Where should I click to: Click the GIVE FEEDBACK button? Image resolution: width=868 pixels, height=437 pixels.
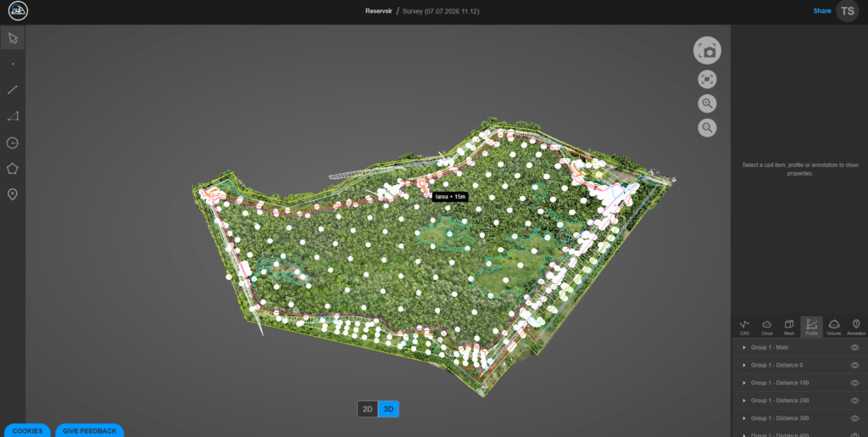(90, 431)
